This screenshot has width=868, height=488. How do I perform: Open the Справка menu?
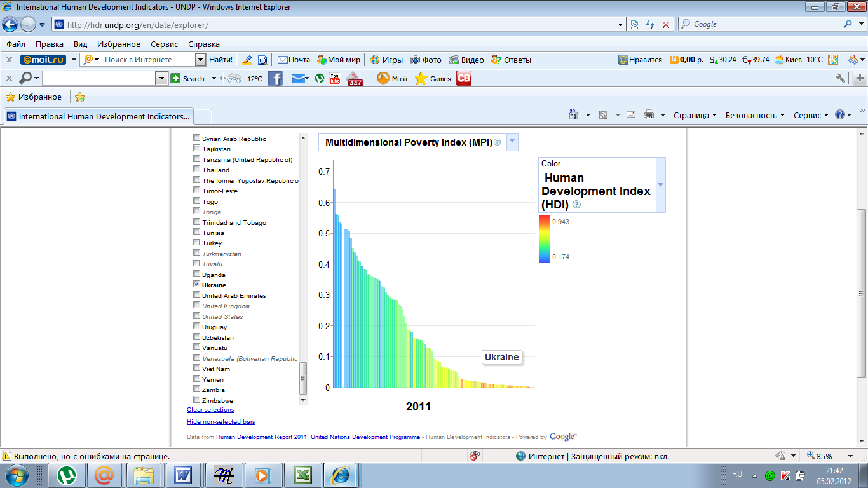204,44
